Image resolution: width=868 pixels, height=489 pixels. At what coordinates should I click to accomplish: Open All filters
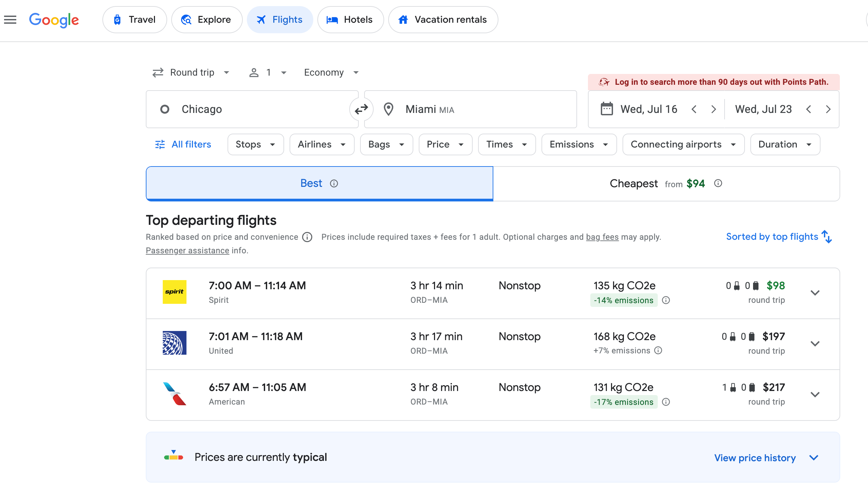[x=183, y=144]
